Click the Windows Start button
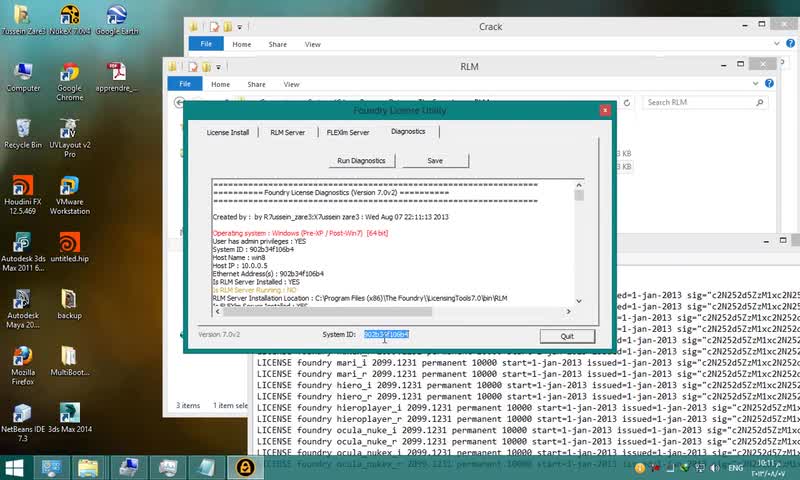800x480 pixels. 14,467
